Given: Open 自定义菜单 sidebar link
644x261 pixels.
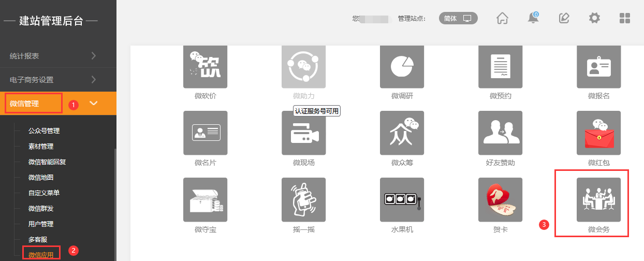Looking at the screenshot, I should click(x=44, y=193).
